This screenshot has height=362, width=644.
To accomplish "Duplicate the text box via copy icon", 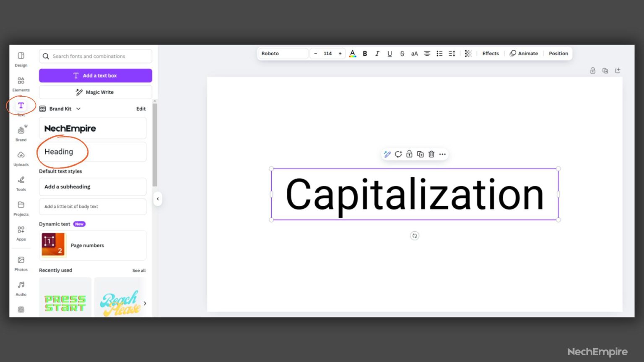I will [420, 154].
